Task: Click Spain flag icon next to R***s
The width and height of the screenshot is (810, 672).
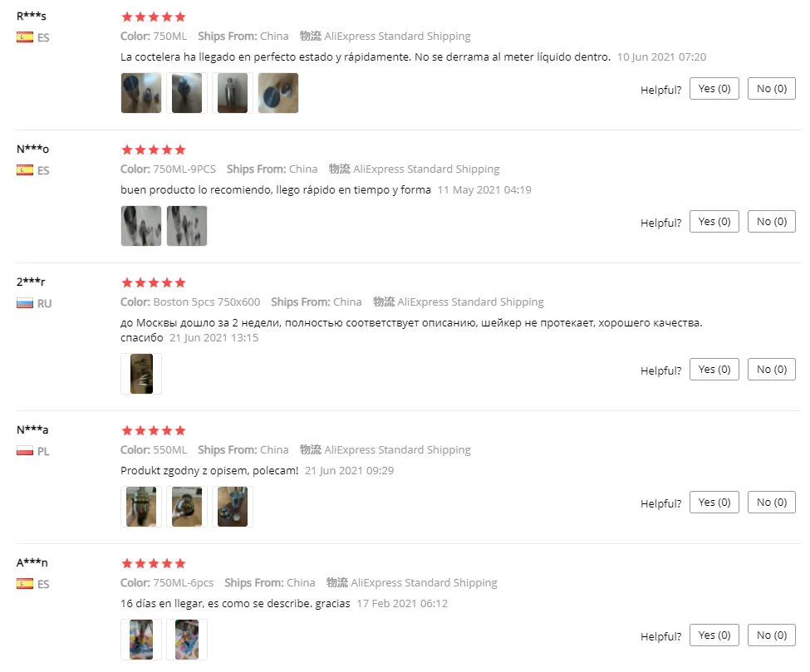Action: (x=25, y=37)
